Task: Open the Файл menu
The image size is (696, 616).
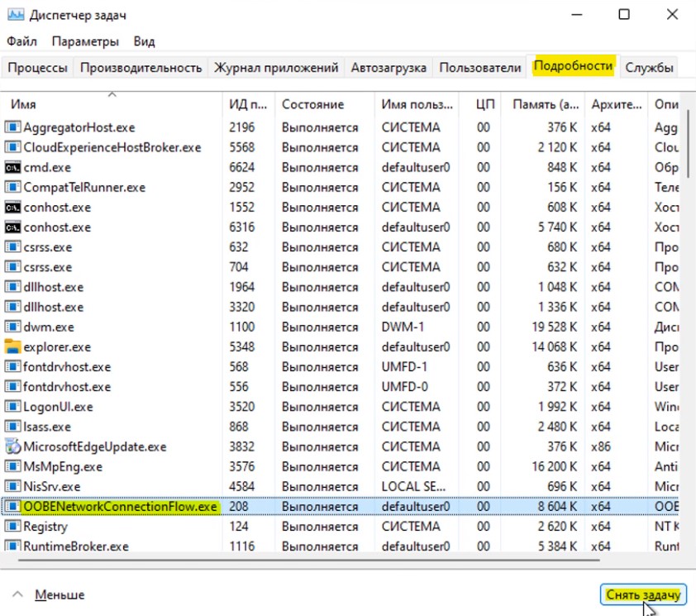Action: (x=21, y=41)
